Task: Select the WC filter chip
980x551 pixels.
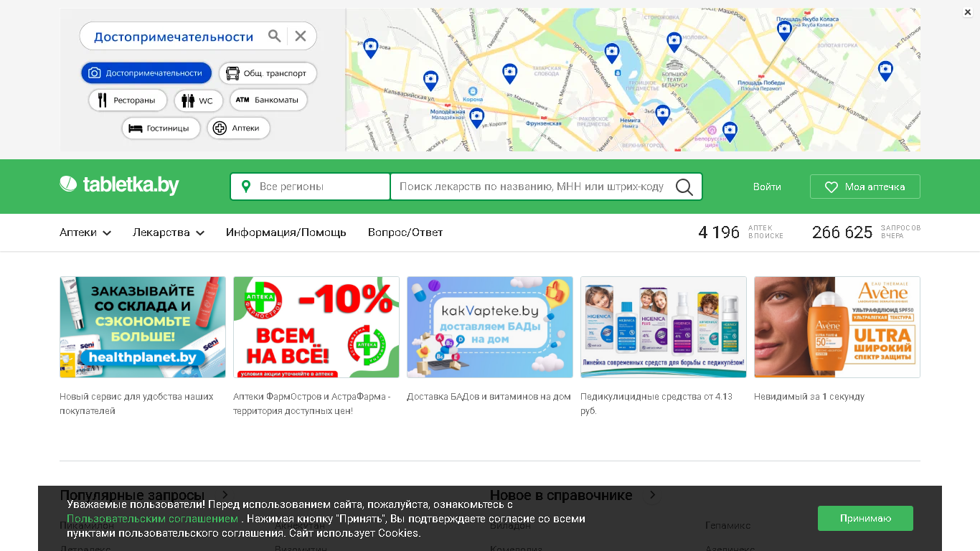Action: 199,100
